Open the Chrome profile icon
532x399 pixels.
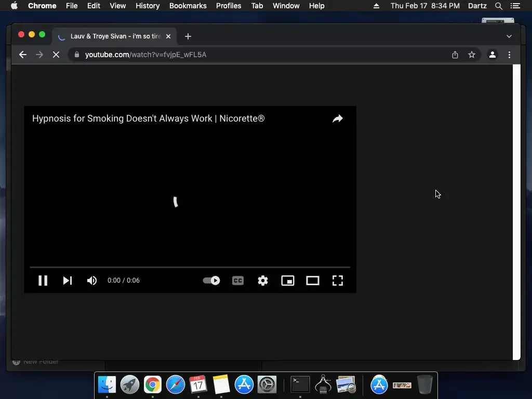[493, 55]
